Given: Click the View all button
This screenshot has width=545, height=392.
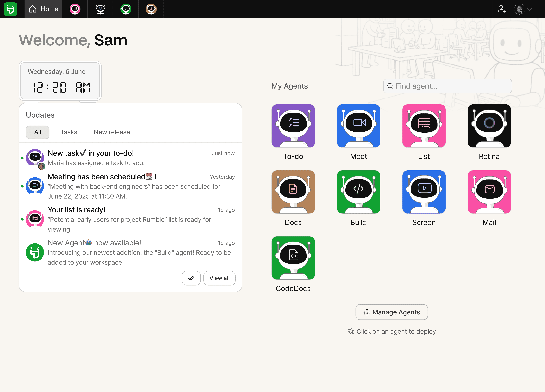Looking at the screenshot, I should 219,278.
